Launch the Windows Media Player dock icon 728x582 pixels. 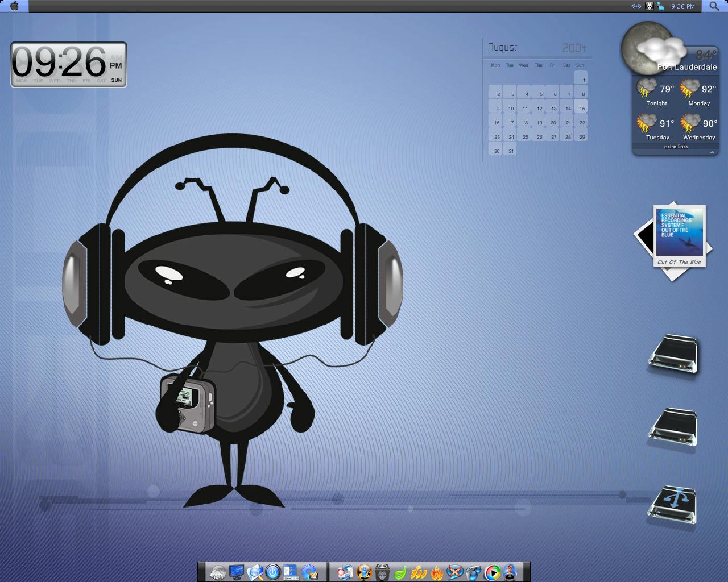(492, 572)
